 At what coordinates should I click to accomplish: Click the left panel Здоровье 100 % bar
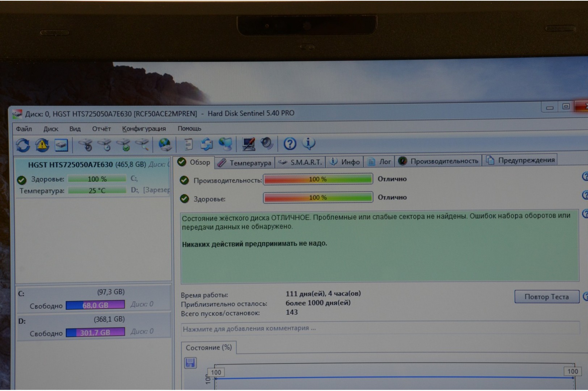(97, 179)
